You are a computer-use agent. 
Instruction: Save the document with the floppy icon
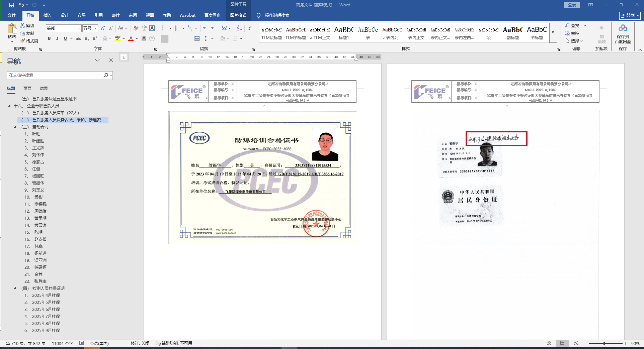pyautogui.click(x=12, y=5)
